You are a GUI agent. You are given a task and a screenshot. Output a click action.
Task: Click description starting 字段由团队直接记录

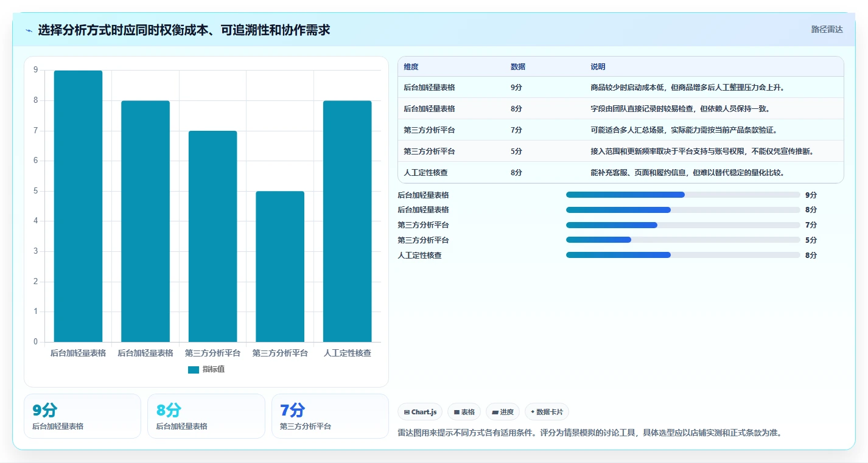point(680,109)
